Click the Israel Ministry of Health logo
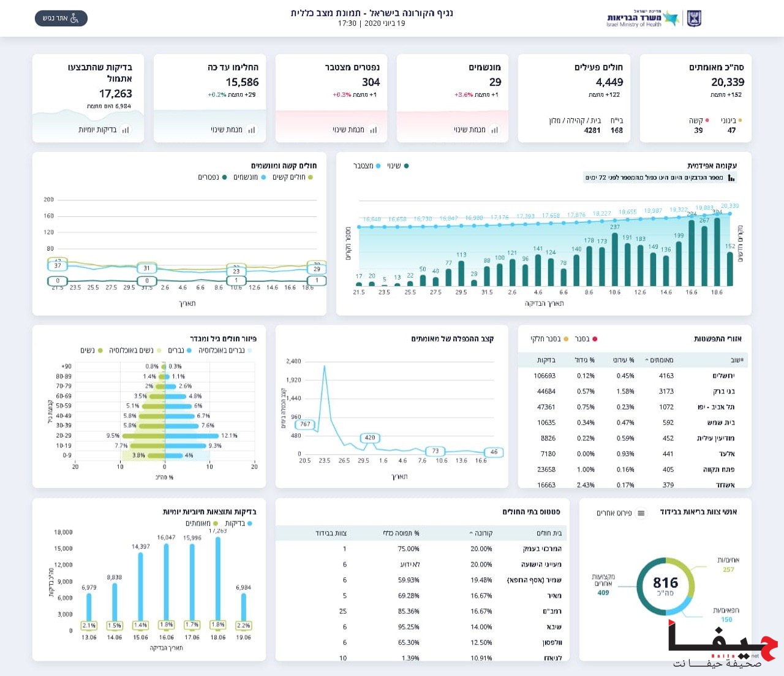This screenshot has height=676, width=784. [643, 18]
